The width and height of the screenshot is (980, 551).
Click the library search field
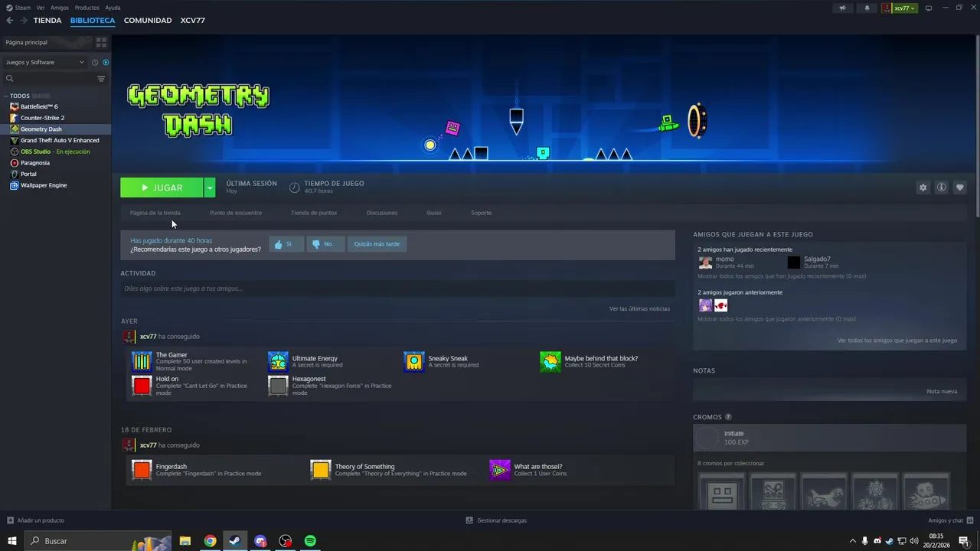48,79
